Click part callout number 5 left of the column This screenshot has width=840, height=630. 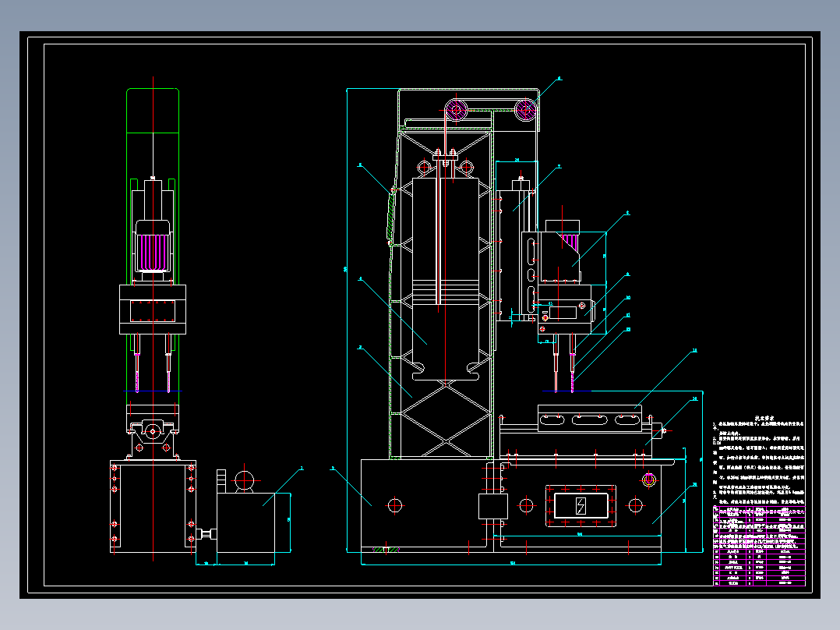point(360,165)
